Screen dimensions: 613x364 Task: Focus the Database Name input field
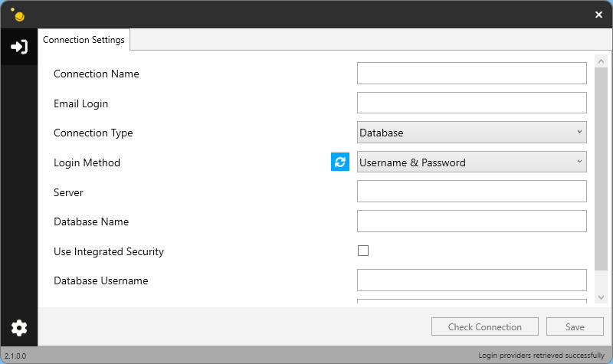coord(472,221)
